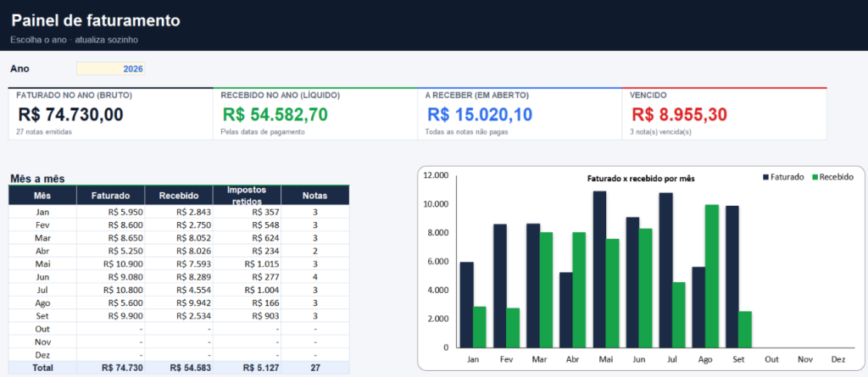This screenshot has width=868, height=377.
Task: Click the green Recebido bar for Jan
Action: pos(480,327)
